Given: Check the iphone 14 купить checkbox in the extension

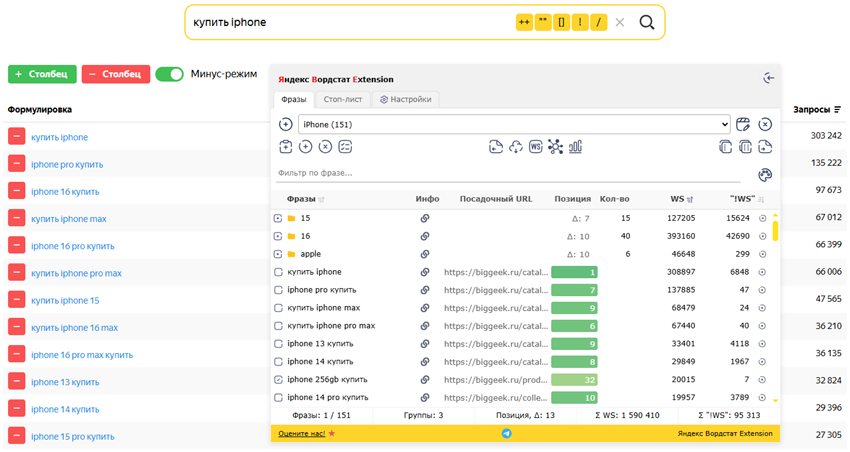Looking at the screenshot, I should (x=278, y=361).
